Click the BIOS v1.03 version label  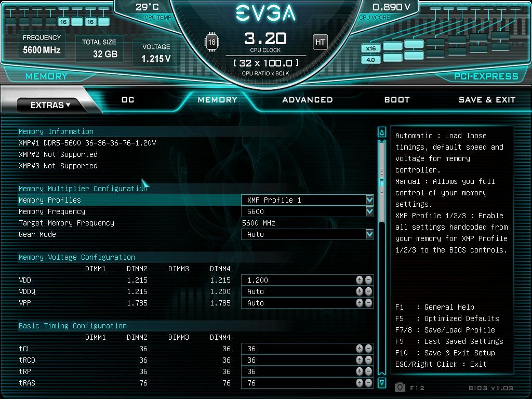[x=490, y=388]
